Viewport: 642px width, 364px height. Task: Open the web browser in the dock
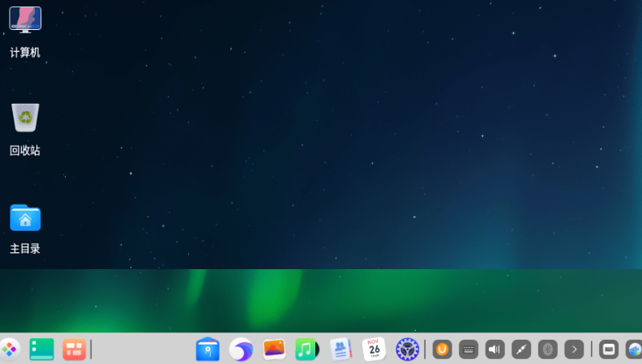pos(241,349)
